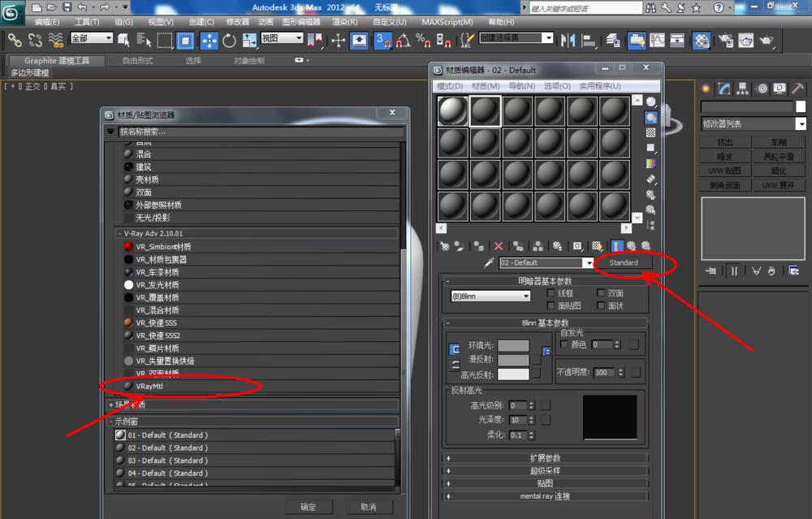Open the Create tab in command panel
The image size is (812, 519).
(706, 89)
